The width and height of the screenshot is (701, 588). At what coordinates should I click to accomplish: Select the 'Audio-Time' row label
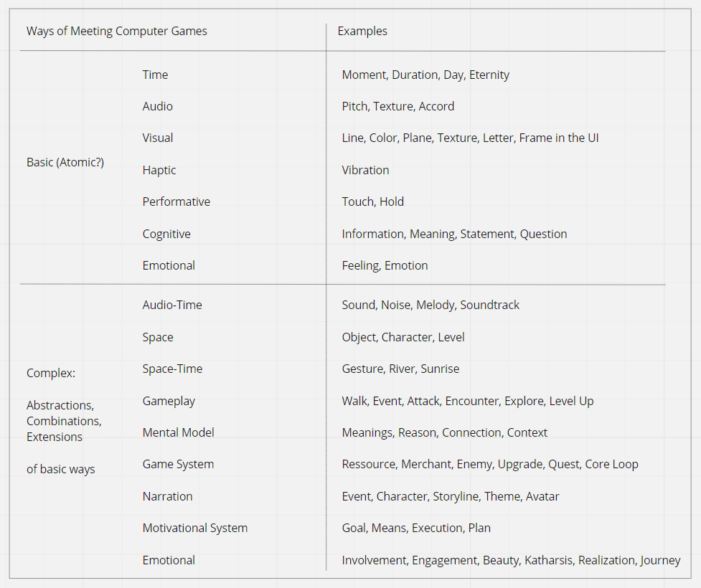172,305
